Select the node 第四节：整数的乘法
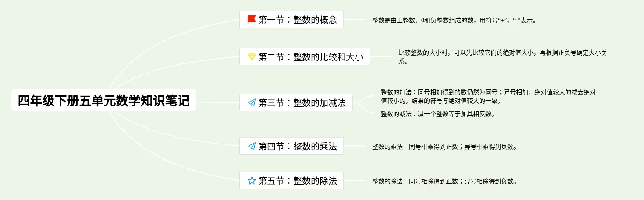The width and height of the screenshot is (644, 200). point(292,146)
